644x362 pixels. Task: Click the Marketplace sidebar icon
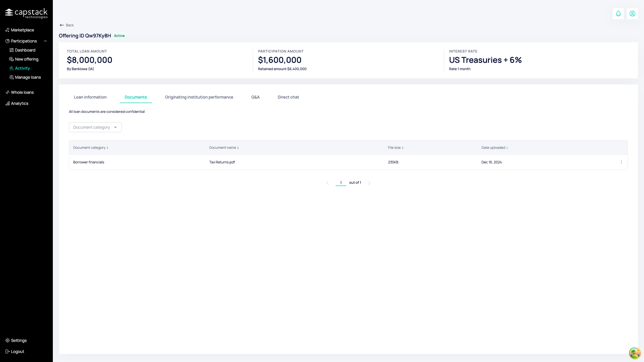(x=8, y=30)
